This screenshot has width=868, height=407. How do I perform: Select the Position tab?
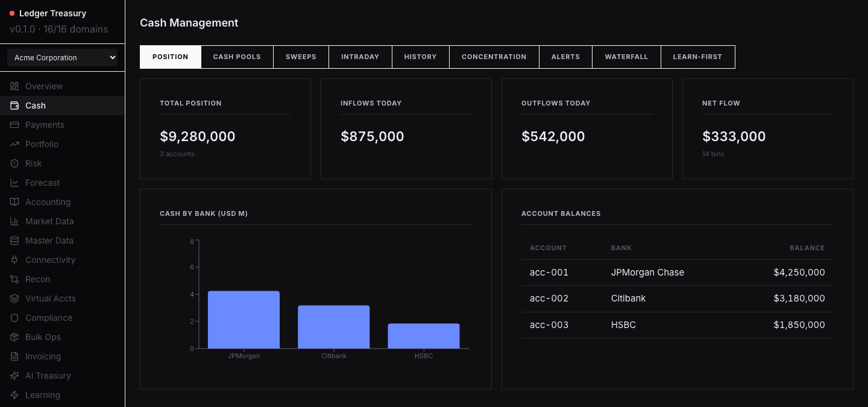171,57
